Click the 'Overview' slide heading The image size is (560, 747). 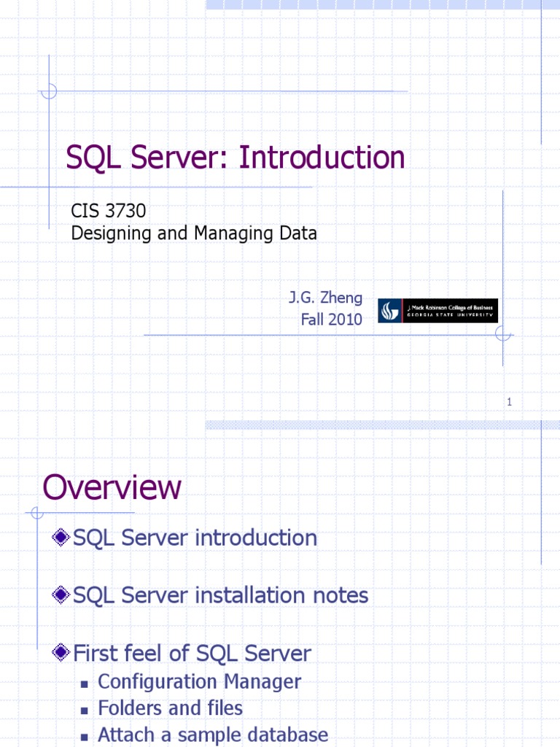[112, 487]
